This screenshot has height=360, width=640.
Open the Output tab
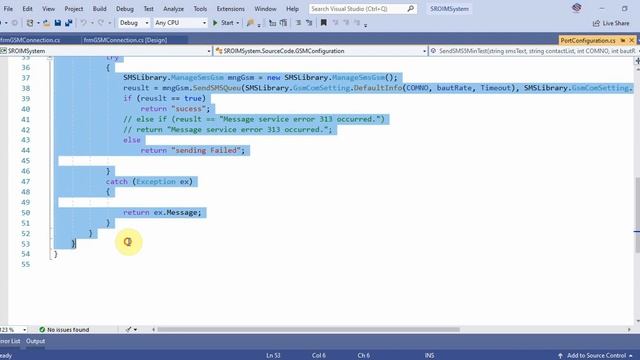click(36, 341)
